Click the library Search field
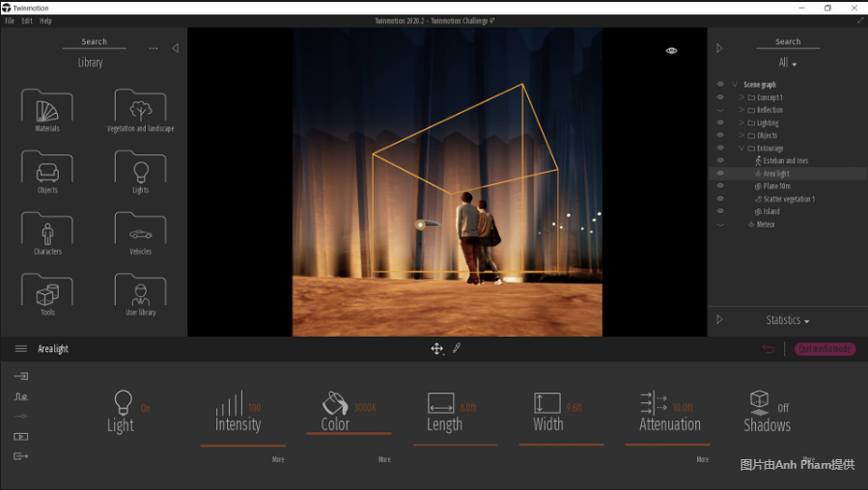868x490 pixels. (94, 42)
